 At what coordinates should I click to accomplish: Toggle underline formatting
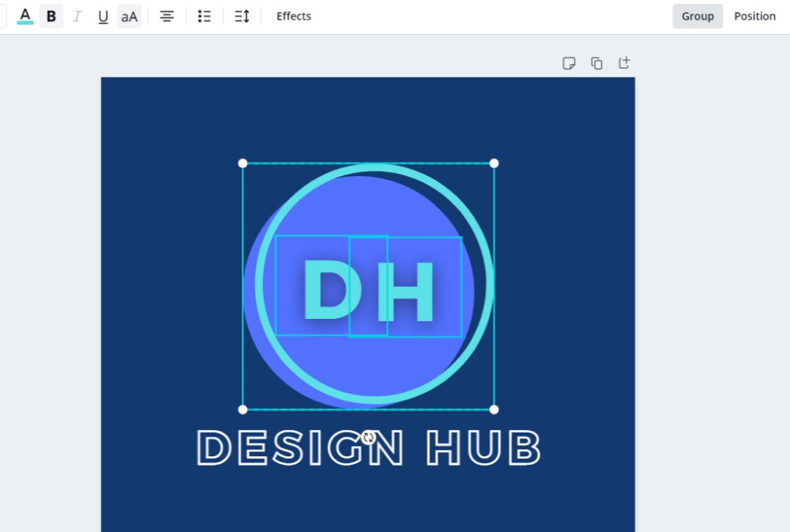(x=103, y=16)
